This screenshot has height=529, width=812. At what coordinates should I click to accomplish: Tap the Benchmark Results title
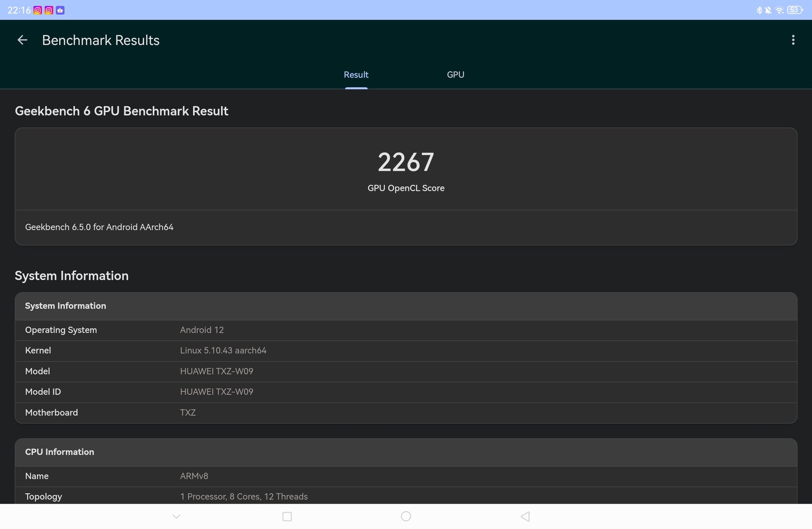click(x=101, y=40)
